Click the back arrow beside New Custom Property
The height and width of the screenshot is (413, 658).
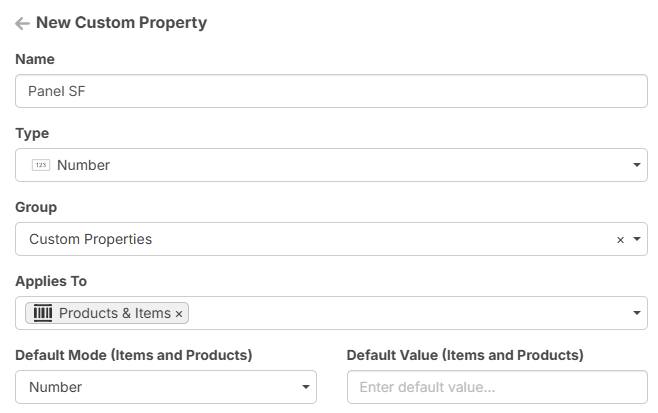(x=22, y=23)
